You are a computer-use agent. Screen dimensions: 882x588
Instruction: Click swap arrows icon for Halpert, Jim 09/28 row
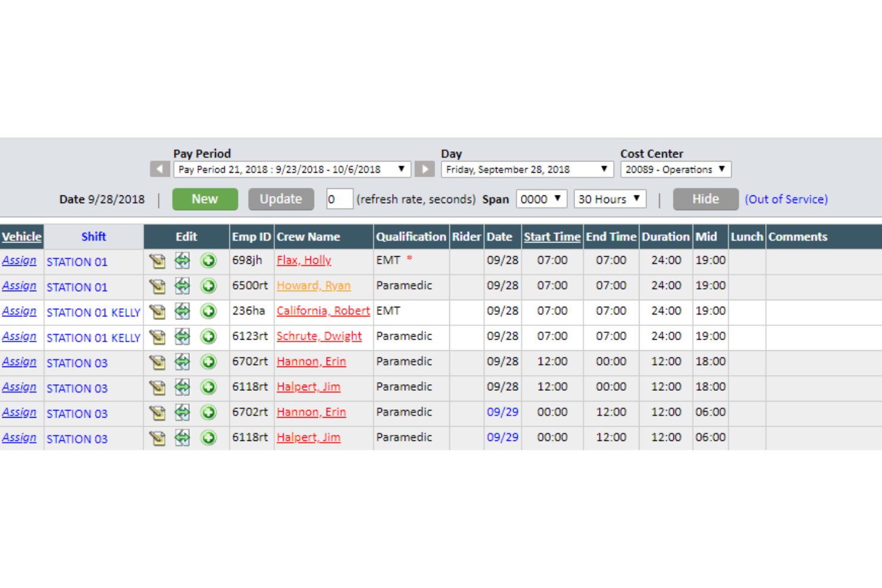click(x=182, y=387)
